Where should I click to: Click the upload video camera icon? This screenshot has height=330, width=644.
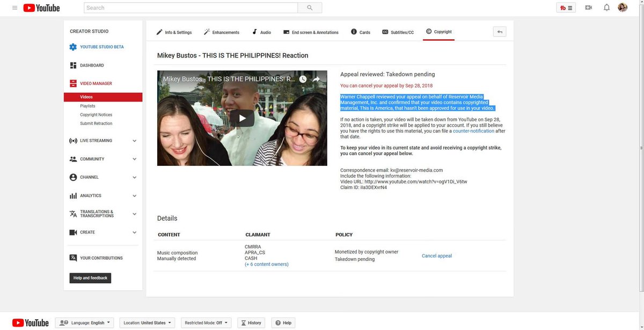(x=589, y=8)
